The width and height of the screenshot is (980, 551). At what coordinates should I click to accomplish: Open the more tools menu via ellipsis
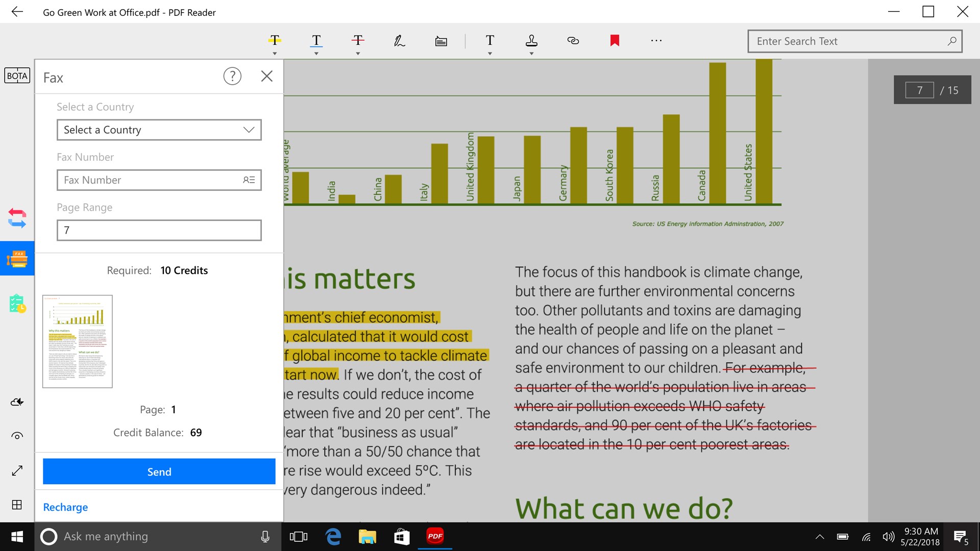[656, 41]
